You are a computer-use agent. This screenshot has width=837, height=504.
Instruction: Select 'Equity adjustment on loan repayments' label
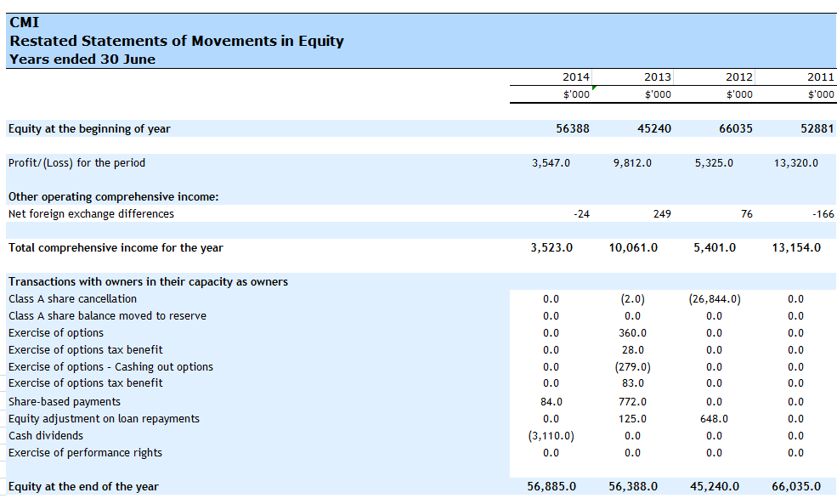tap(104, 418)
